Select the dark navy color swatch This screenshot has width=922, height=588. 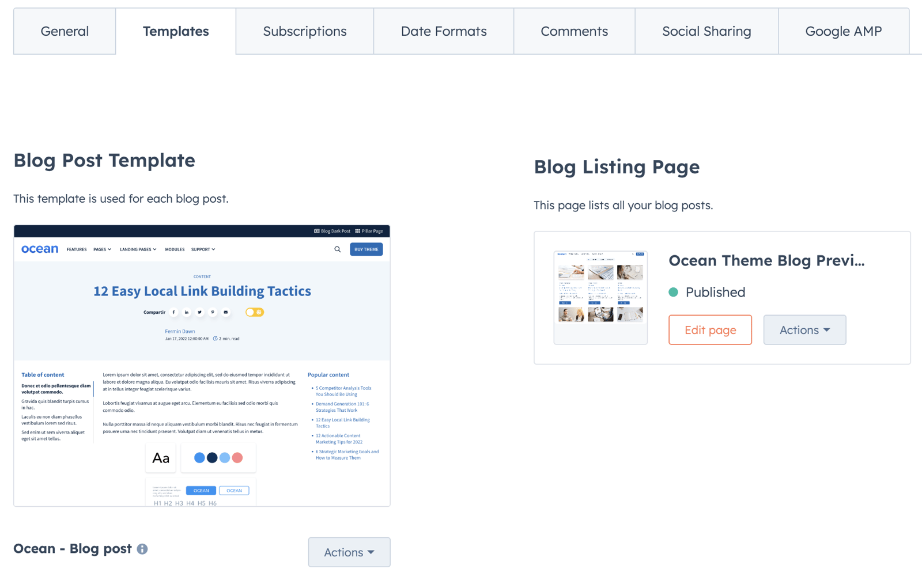[212, 458]
